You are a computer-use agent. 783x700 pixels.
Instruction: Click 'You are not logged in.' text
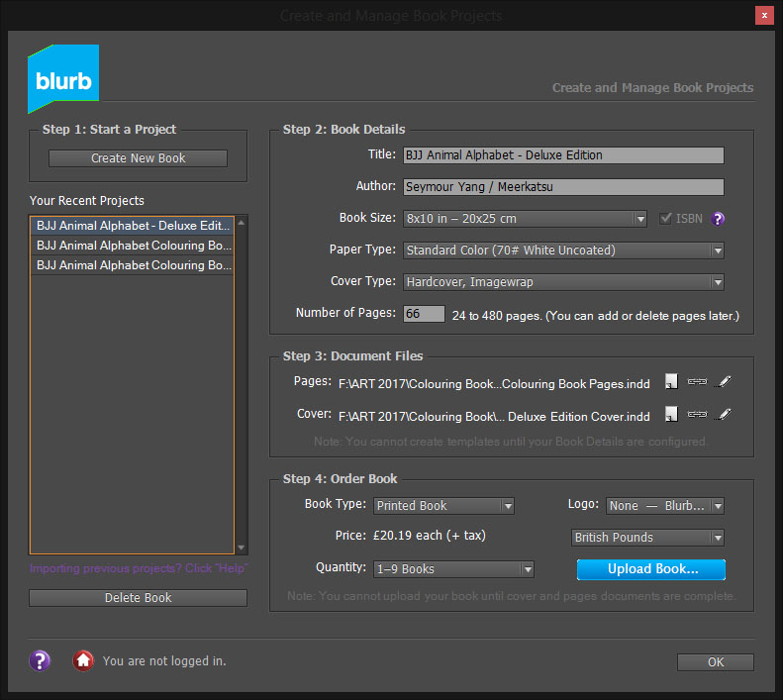(164, 661)
